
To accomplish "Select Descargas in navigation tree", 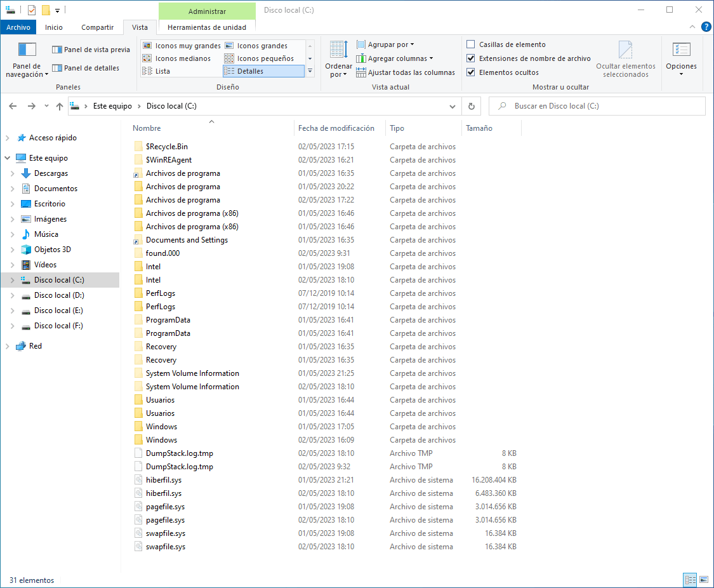I will (x=51, y=173).
